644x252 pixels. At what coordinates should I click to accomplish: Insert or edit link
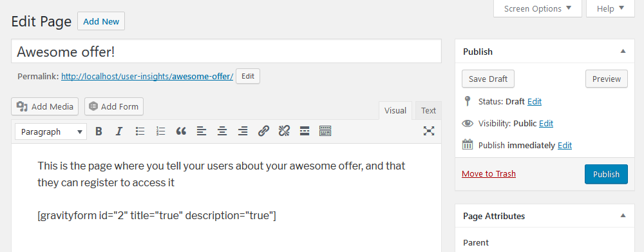[x=263, y=131]
